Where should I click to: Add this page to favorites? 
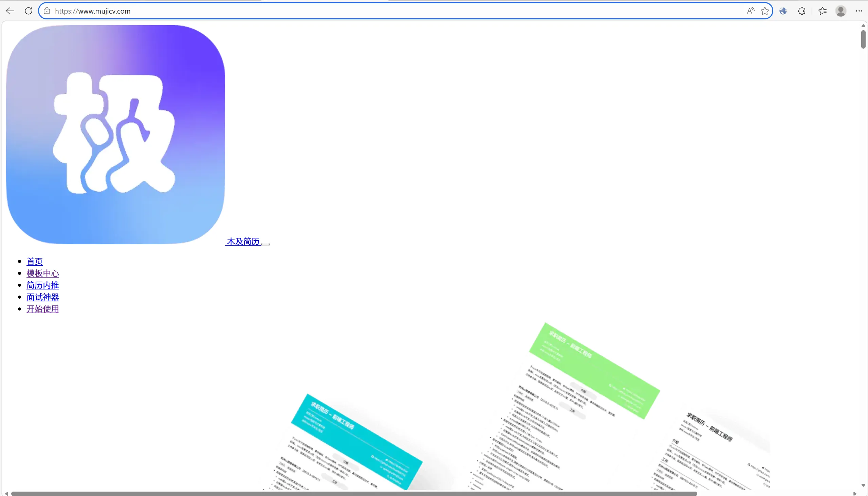764,11
